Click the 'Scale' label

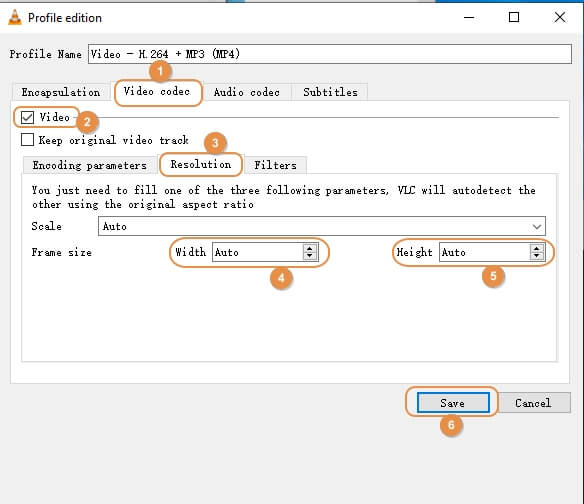(47, 226)
